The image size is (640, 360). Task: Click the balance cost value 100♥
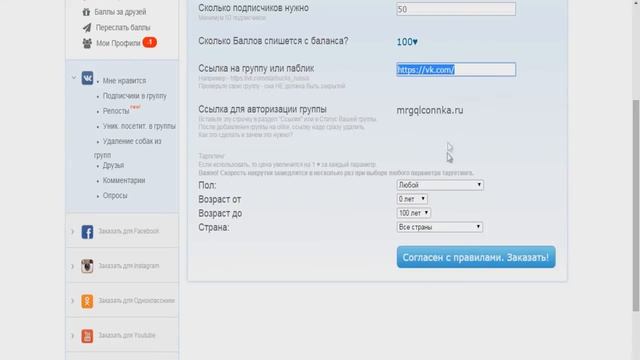point(407,42)
